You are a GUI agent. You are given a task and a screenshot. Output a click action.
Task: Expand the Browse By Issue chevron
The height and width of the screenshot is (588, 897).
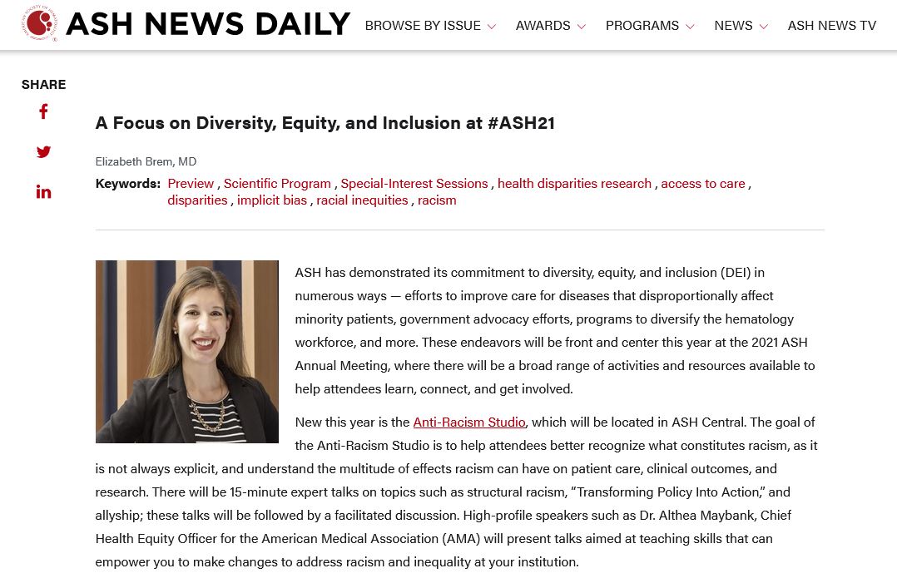point(492,27)
